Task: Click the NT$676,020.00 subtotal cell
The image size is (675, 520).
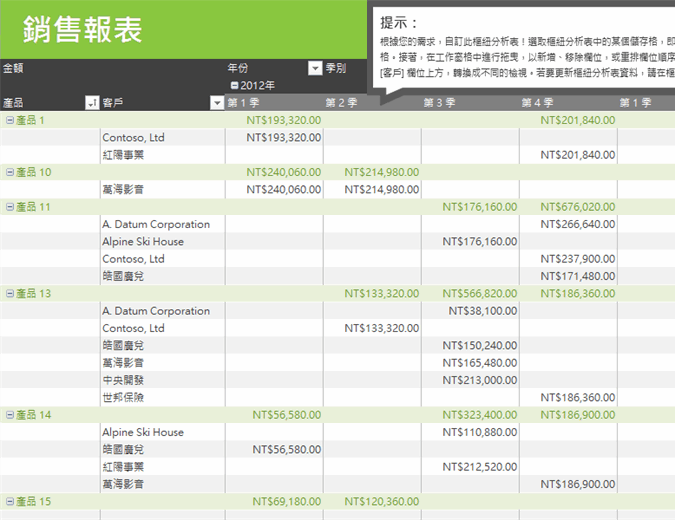Action: tap(577, 207)
